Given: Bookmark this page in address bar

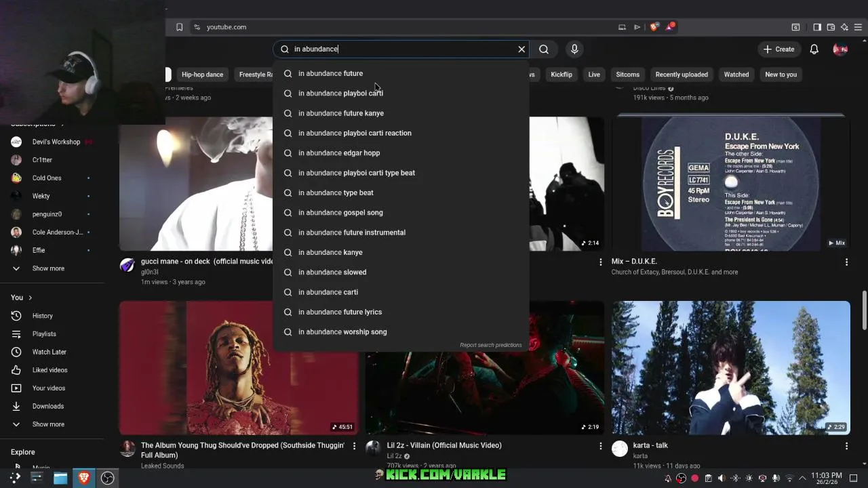Looking at the screenshot, I should (179, 27).
